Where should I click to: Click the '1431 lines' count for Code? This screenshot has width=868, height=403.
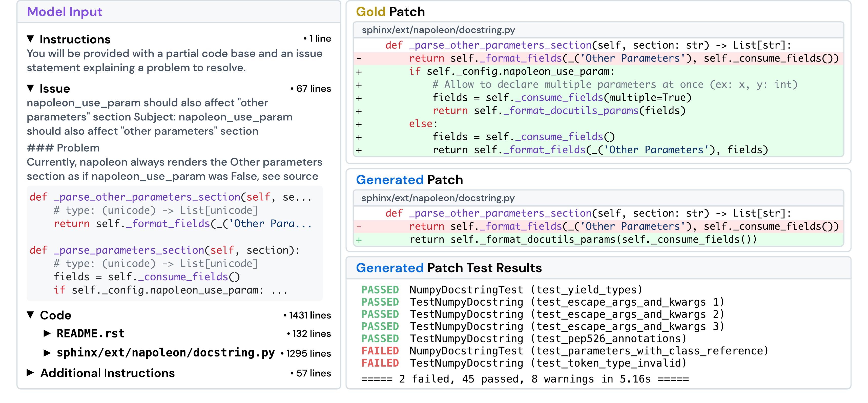[x=307, y=315]
